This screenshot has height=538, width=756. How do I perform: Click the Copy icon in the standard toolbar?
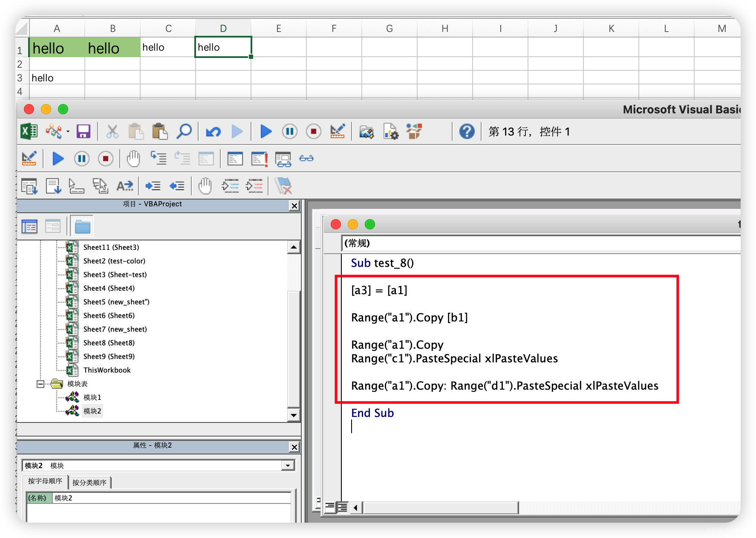pos(136,131)
